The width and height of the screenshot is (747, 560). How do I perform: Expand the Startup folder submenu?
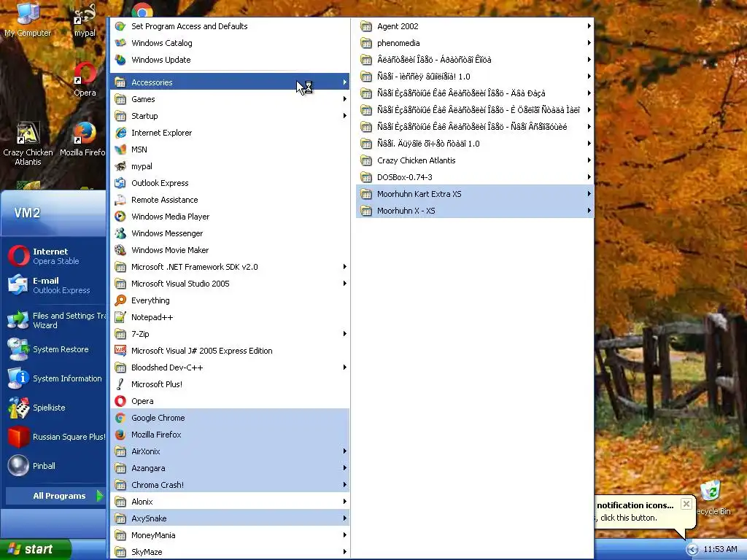coord(230,116)
